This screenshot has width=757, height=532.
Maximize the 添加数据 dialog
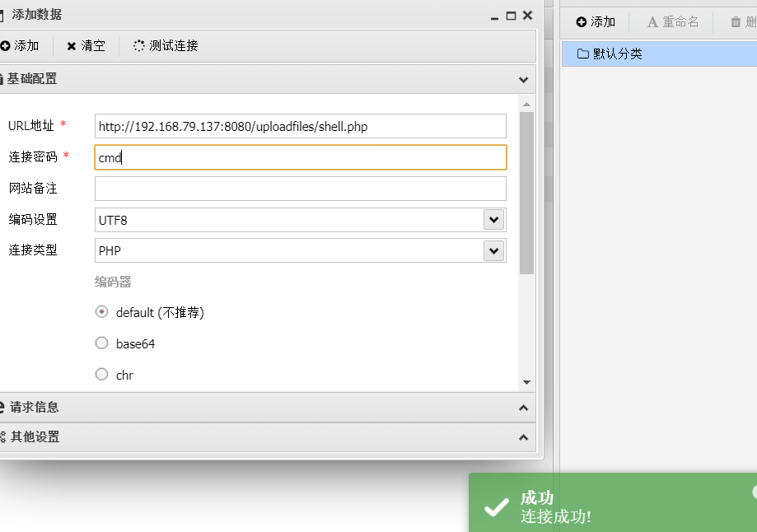tap(511, 16)
